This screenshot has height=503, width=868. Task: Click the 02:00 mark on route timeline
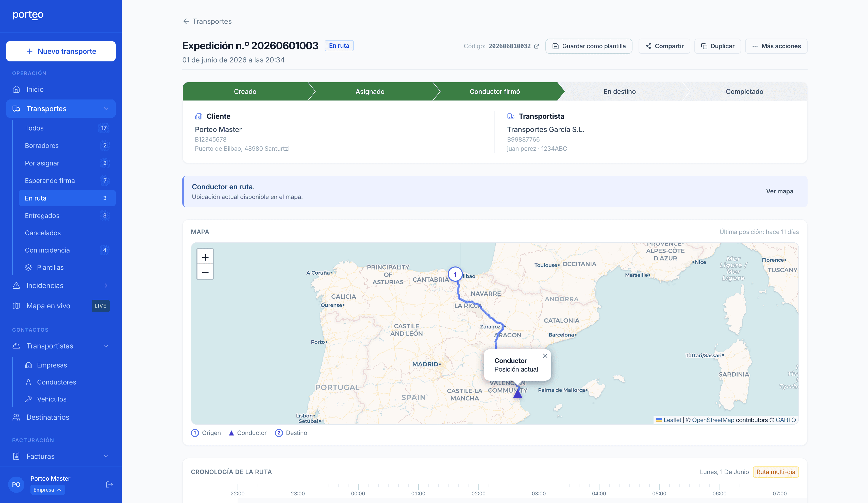click(x=478, y=493)
